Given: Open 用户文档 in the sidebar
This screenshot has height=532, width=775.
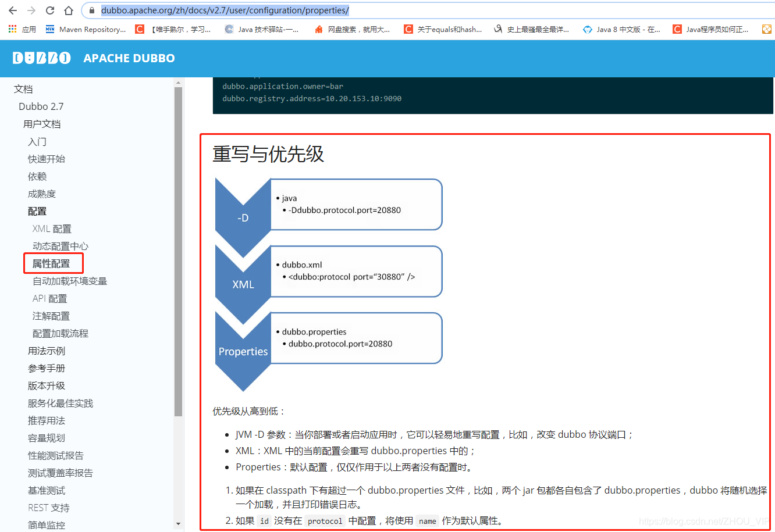Looking at the screenshot, I should coord(42,124).
